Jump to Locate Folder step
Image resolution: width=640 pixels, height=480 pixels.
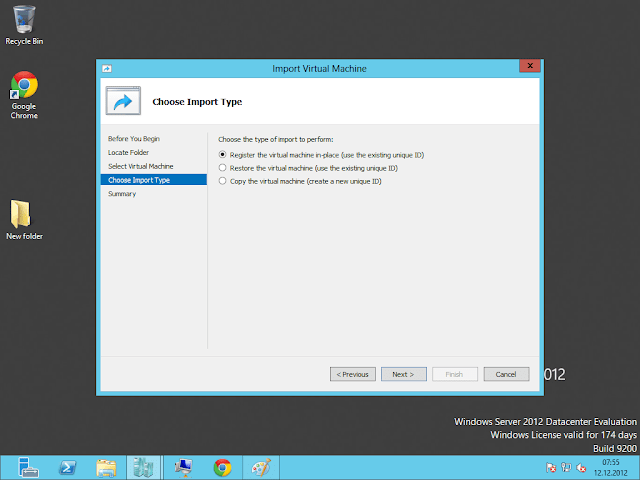pos(129,152)
